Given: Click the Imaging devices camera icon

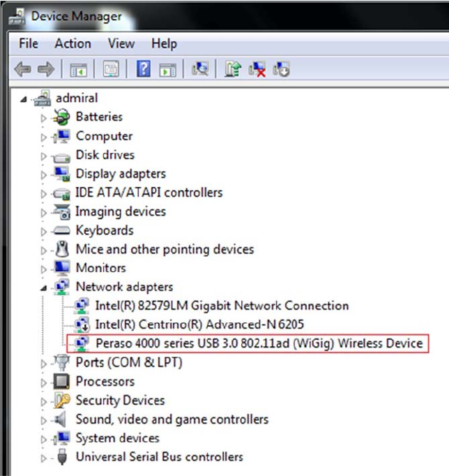Looking at the screenshot, I should [61, 211].
